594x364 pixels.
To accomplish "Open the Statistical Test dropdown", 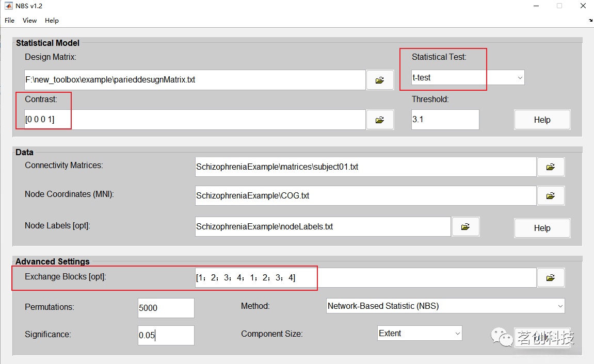I will pyautogui.click(x=468, y=77).
